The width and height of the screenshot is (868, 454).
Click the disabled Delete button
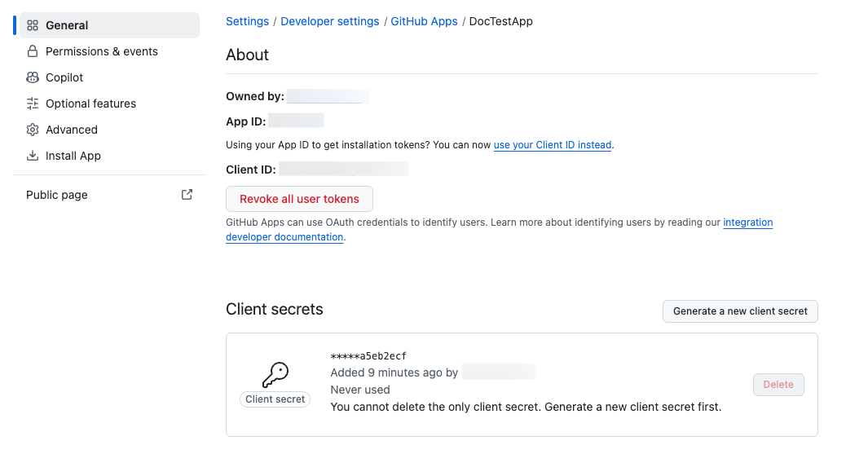[778, 385]
